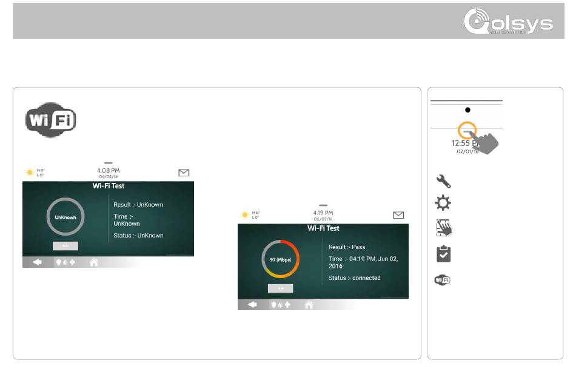Tap the swipe-down bar in orange circle

(467, 131)
